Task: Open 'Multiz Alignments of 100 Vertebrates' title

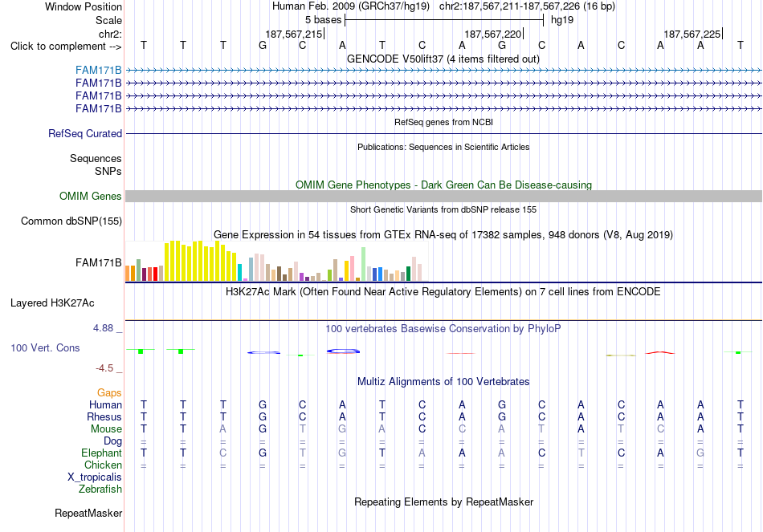Action: point(443,382)
